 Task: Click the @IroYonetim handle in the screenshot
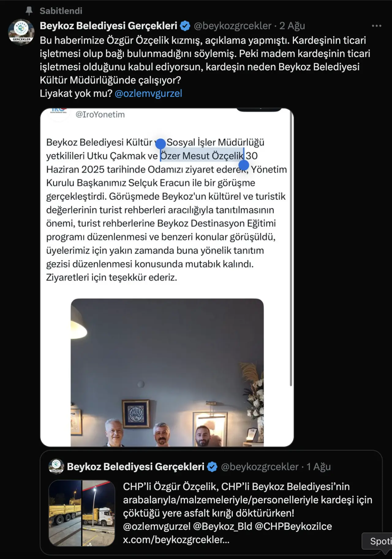(100, 115)
